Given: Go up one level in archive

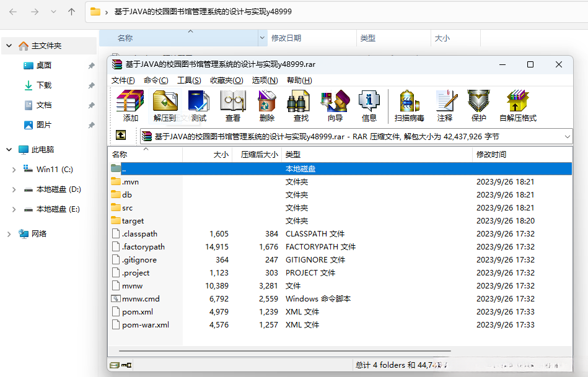Looking at the screenshot, I should coord(121,135).
